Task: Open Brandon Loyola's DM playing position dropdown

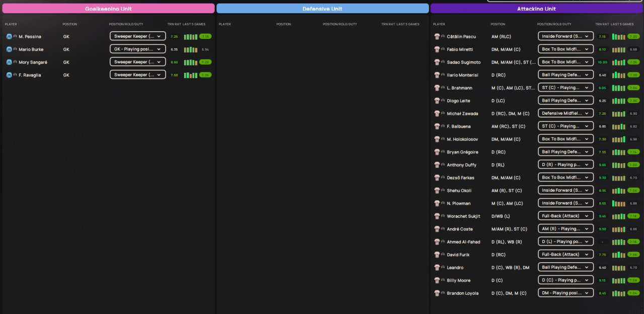Action: (566, 293)
